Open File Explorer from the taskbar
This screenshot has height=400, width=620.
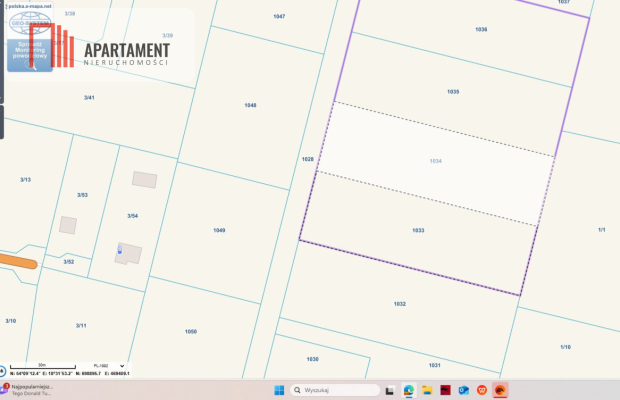(x=426, y=390)
